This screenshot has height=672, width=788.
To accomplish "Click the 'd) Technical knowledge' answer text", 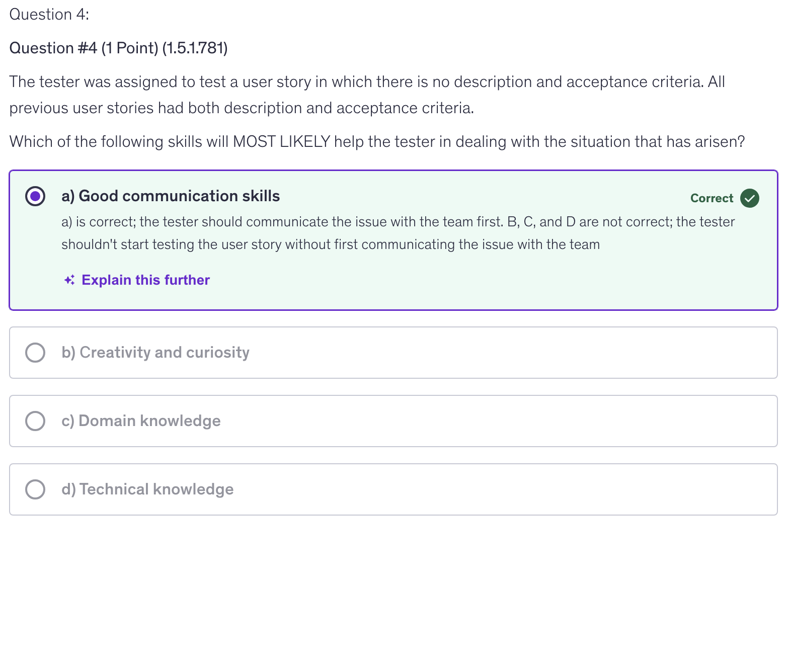I will (147, 489).
